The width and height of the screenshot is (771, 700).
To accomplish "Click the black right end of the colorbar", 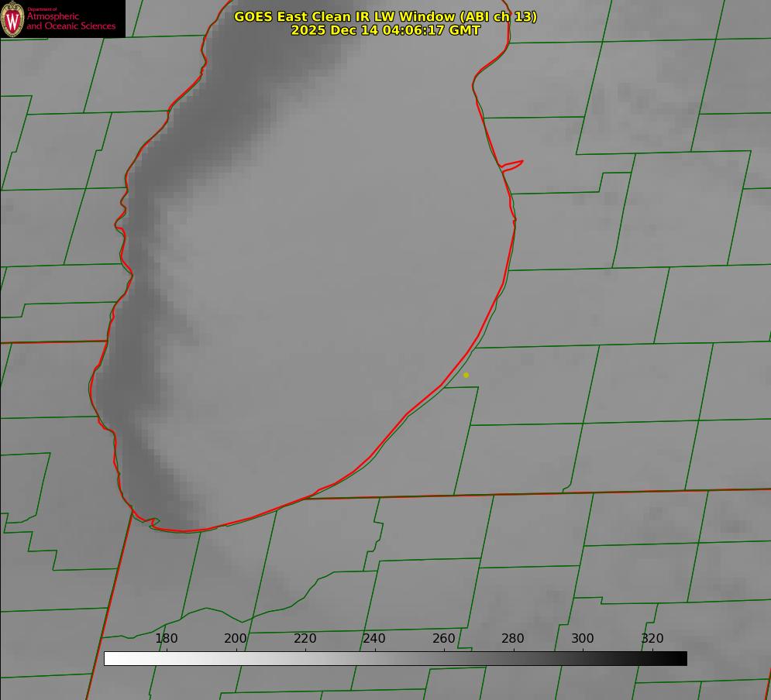I will pyautogui.click(x=680, y=658).
